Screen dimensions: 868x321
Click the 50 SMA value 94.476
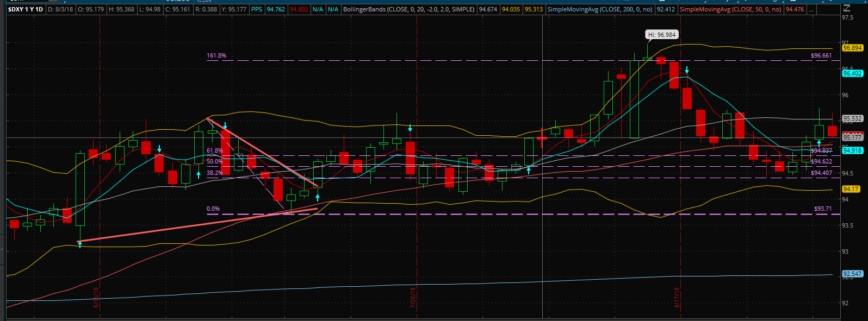point(795,9)
